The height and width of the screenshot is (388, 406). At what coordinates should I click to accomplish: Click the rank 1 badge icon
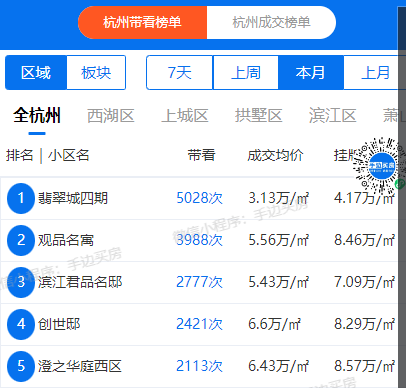pos(21,198)
